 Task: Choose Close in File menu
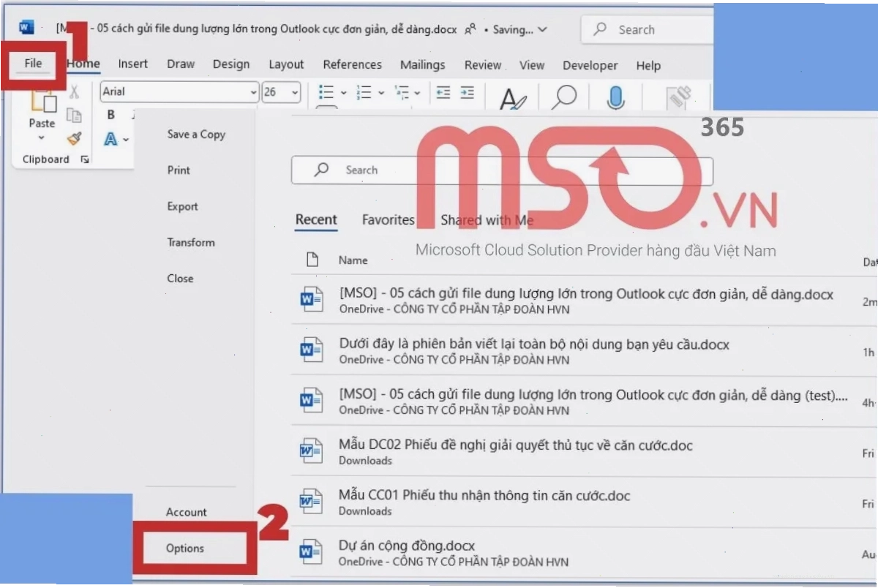click(x=180, y=278)
